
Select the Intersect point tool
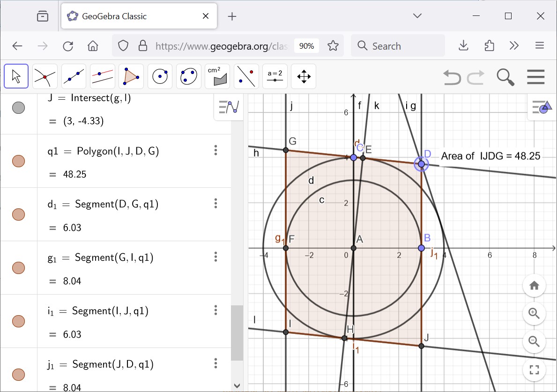click(45, 76)
